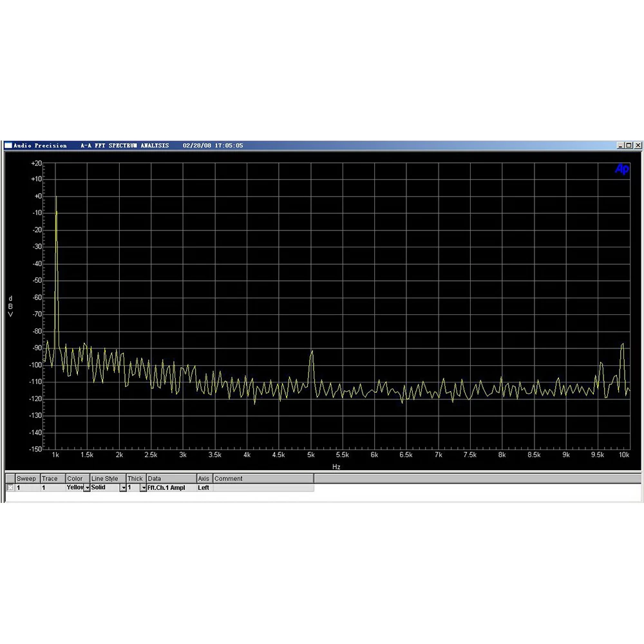The image size is (644, 644).
Task: Click the Color column header
Action: 78,478
